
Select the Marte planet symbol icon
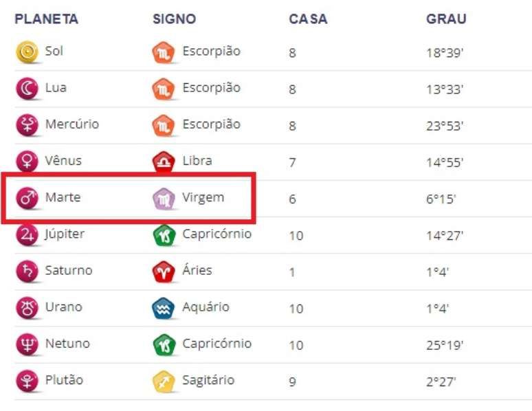27,199
